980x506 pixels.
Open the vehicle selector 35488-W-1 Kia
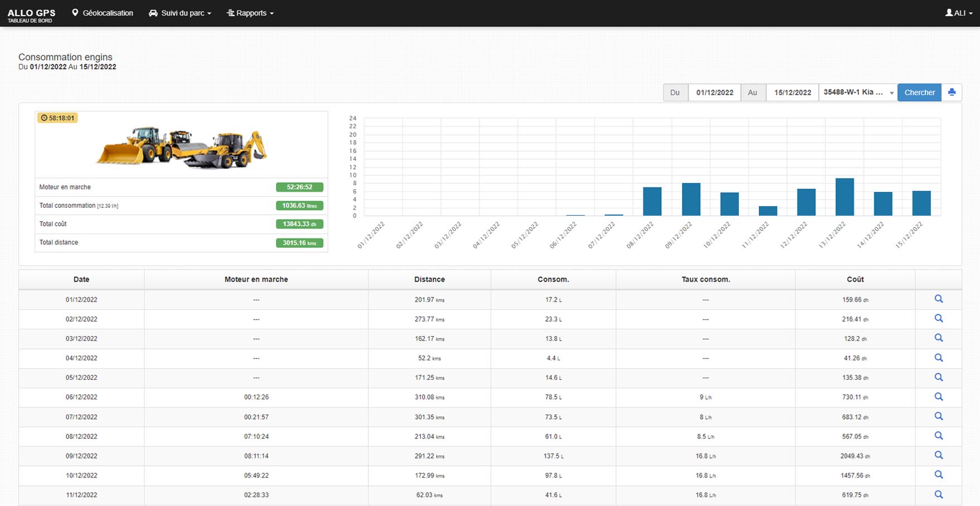point(858,92)
